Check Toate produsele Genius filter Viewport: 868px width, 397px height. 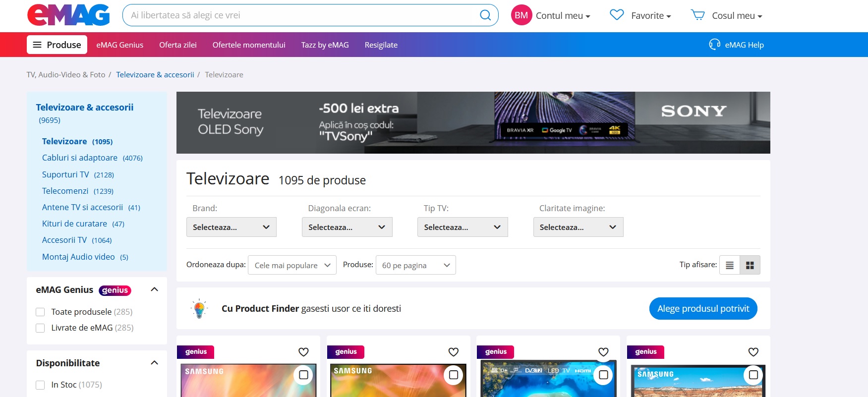40,312
